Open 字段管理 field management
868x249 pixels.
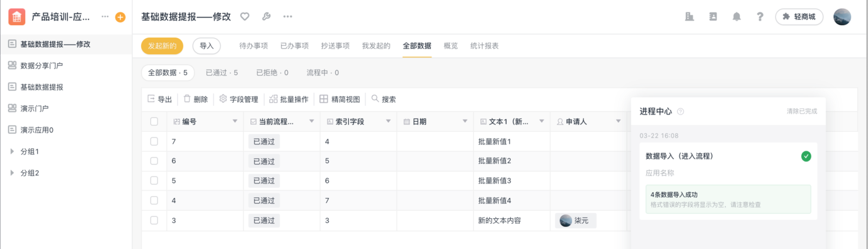[239, 99]
